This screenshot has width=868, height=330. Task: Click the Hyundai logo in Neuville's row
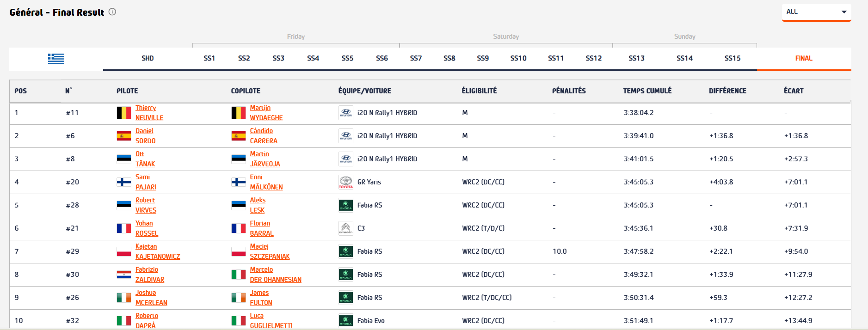pos(345,113)
